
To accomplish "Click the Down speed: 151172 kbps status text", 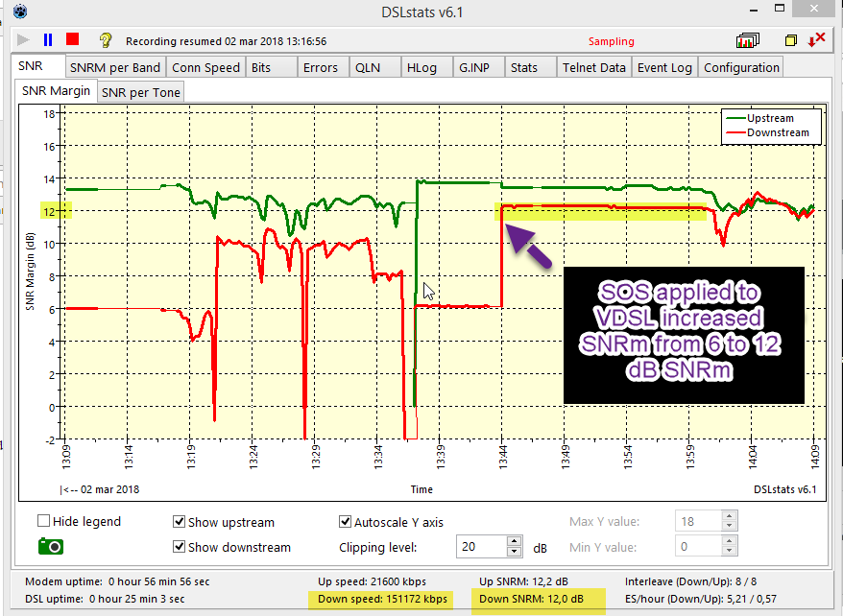I will click(382, 599).
